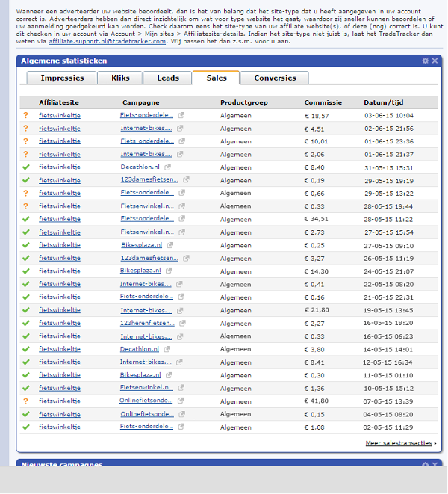This screenshot has height=494, width=448.
Task: Open fietswinkeltje link in the € 41,80 row
Action: pos(60,401)
